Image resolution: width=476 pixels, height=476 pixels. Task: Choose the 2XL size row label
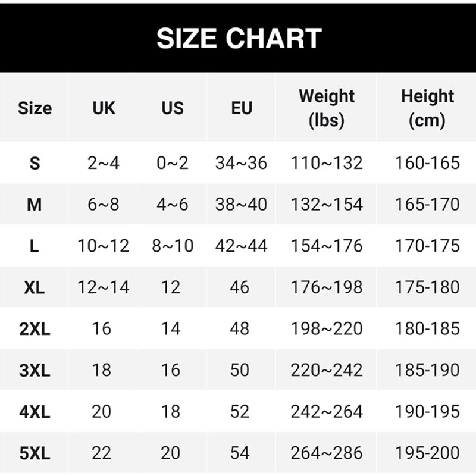pos(35,328)
